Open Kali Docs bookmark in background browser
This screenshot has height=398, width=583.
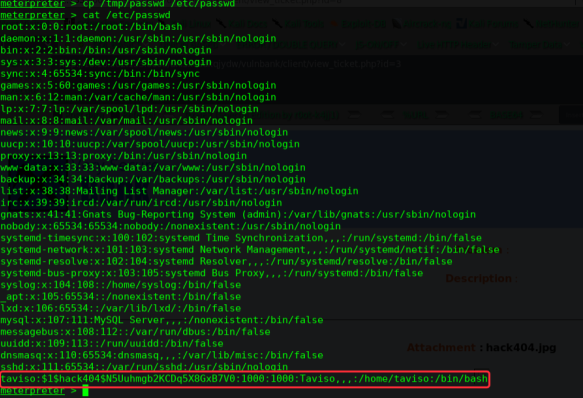click(x=248, y=25)
